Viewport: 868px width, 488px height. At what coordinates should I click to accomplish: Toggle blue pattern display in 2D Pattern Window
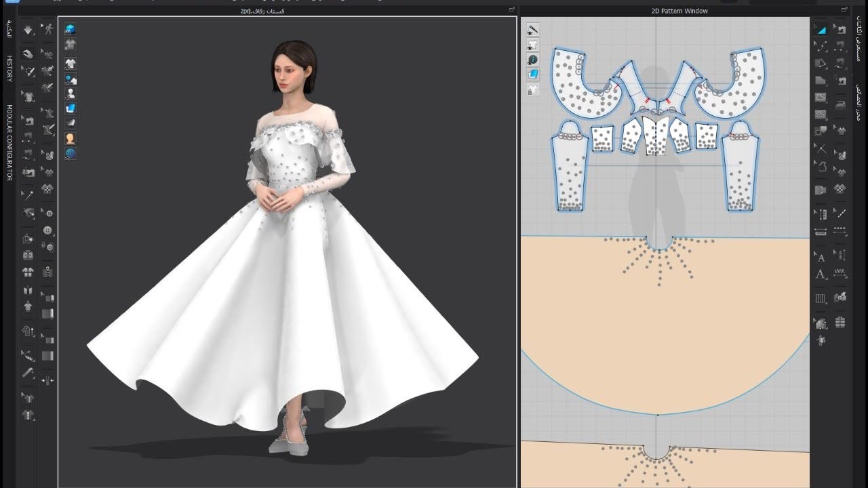click(533, 75)
